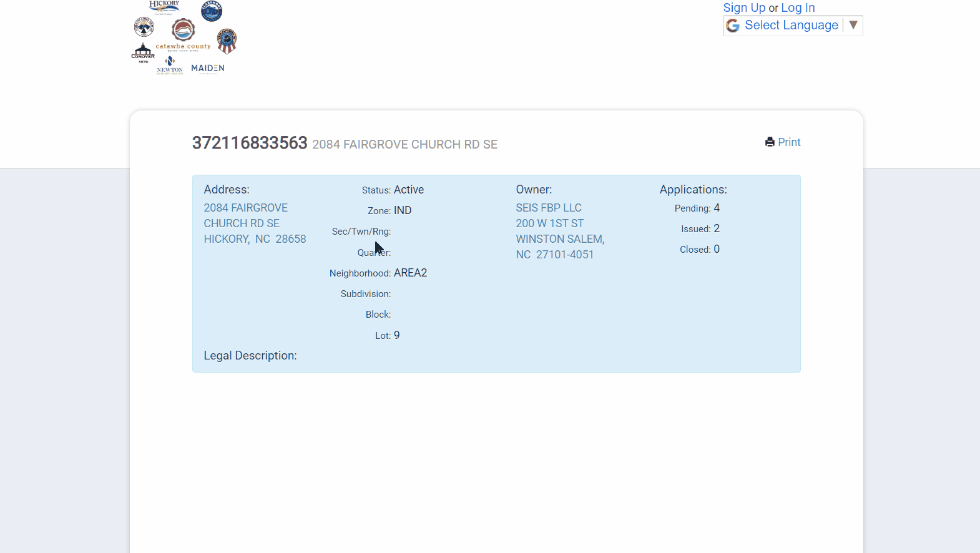Click the red-striped ribbon seal logo
This screenshot has height=553, width=980.
click(227, 41)
